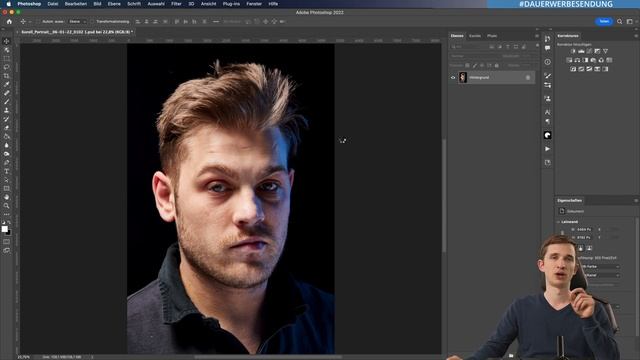Open the Filter menu
This screenshot has height=360, width=640.
point(176,4)
